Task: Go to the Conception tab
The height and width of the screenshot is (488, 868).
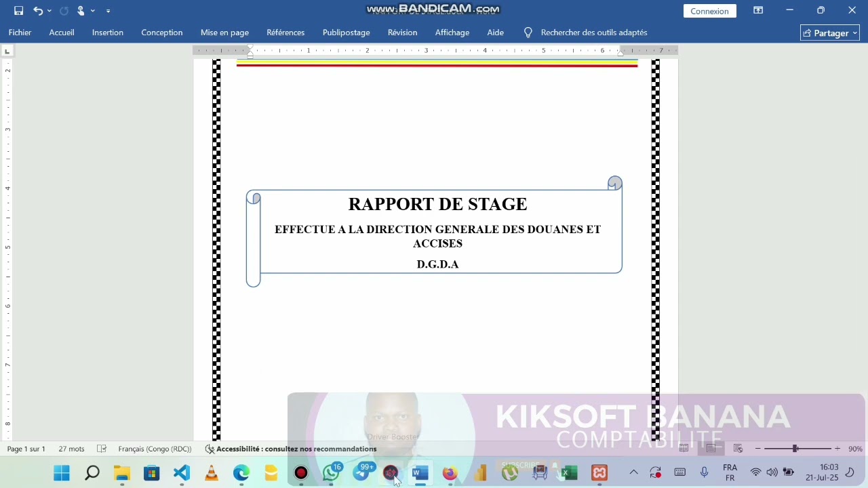Action: point(162,33)
